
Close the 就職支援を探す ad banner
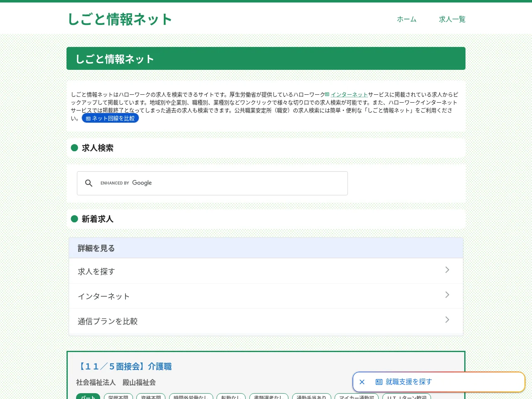pos(362,382)
